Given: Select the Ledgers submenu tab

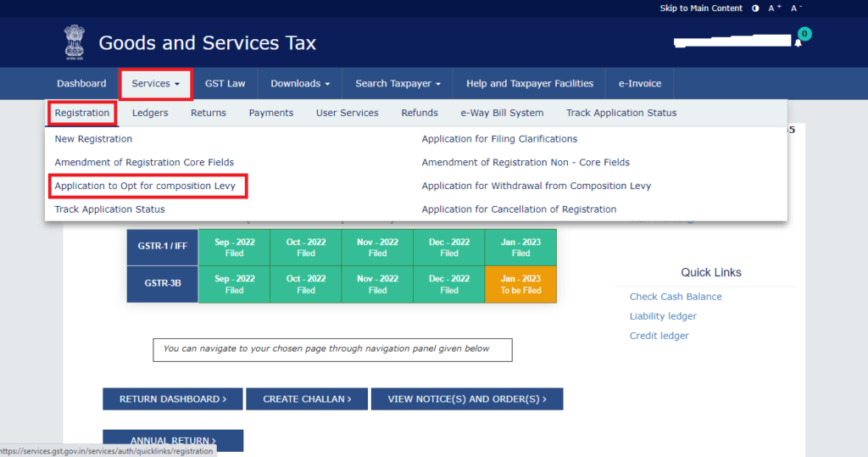Looking at the screenshot, I should [x=150, y=113].
